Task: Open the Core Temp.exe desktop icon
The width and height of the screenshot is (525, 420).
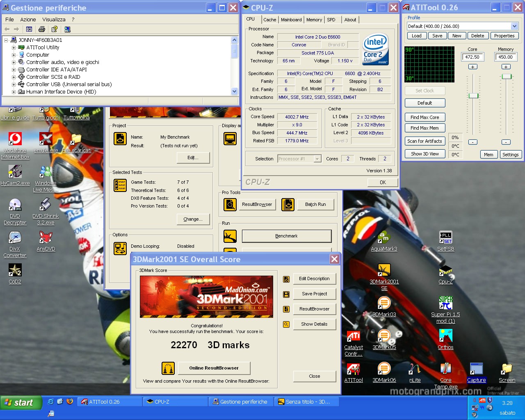Action: point(445,375)
